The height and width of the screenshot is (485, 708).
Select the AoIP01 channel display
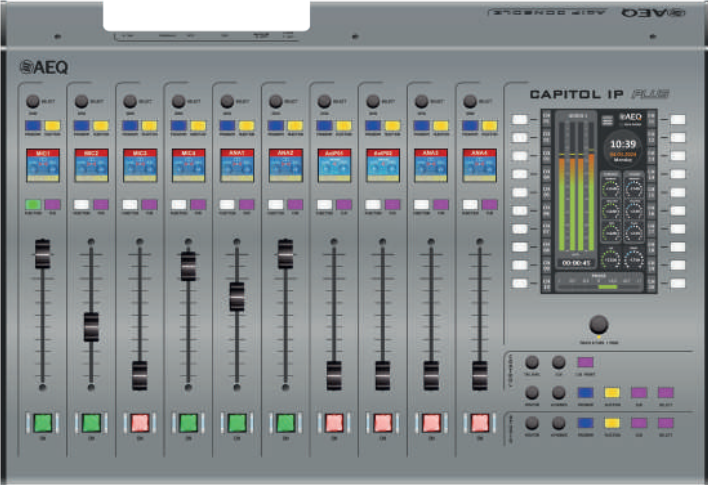click(334, 165)
